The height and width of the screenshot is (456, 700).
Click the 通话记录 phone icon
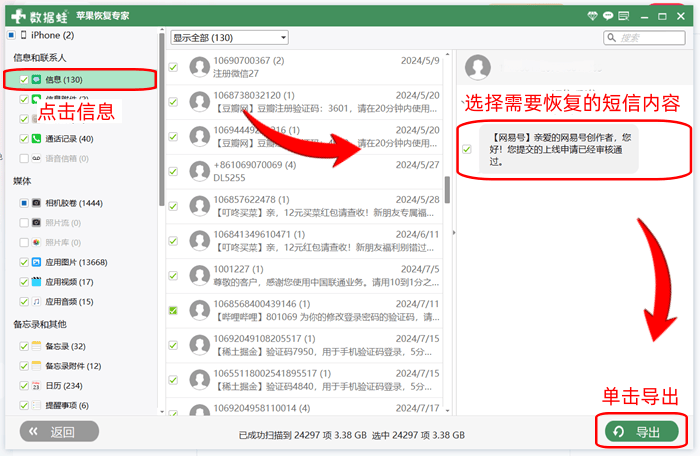pyautogui.click(x=36, y=139)
